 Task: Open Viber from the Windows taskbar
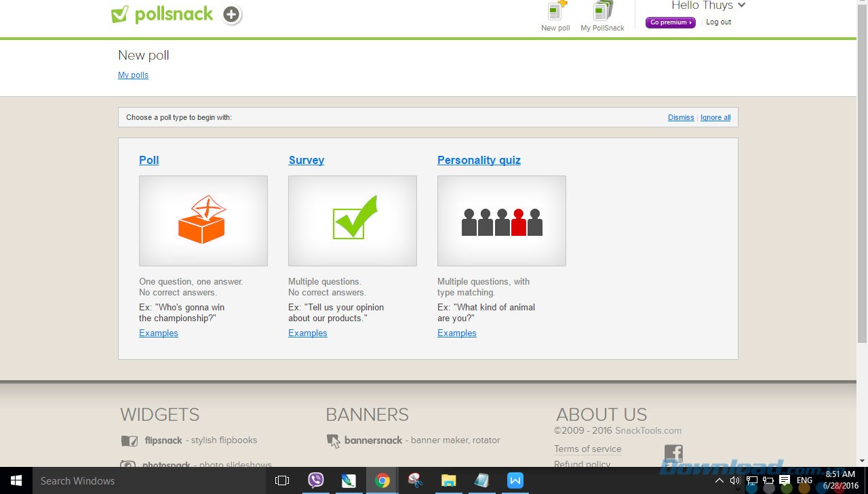pyautogui.click(x=316, y=480)
